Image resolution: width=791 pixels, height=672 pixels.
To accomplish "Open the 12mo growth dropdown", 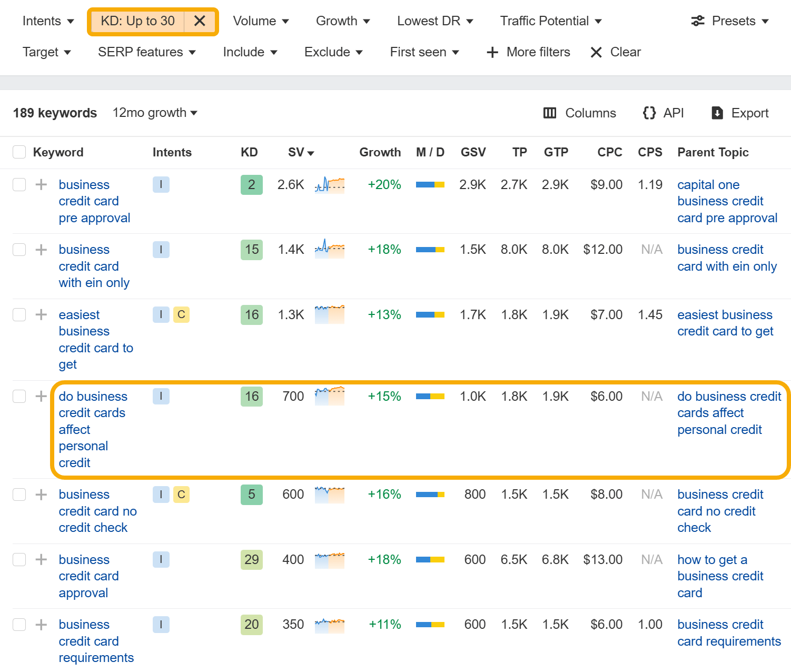I will [x=155, y=113].
